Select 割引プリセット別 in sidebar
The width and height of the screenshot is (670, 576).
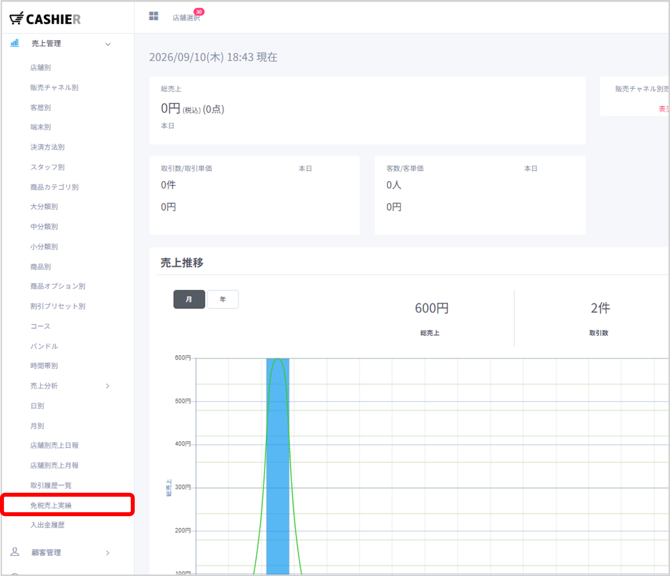point(58,306)
